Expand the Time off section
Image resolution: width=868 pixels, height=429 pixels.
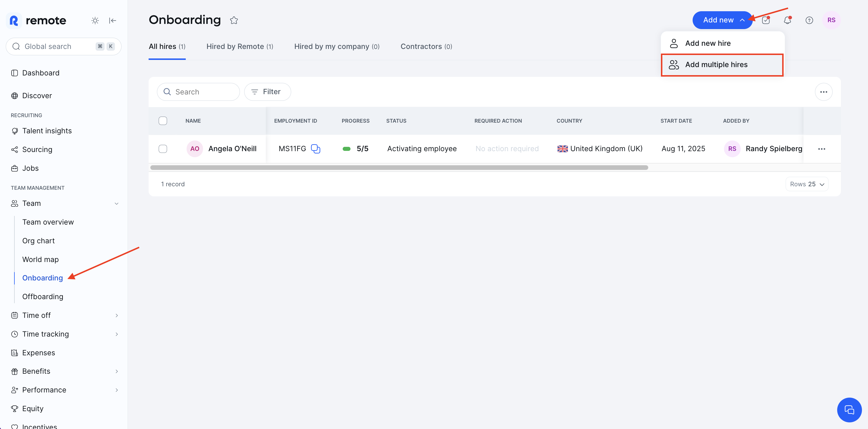(x=117, y=316)
